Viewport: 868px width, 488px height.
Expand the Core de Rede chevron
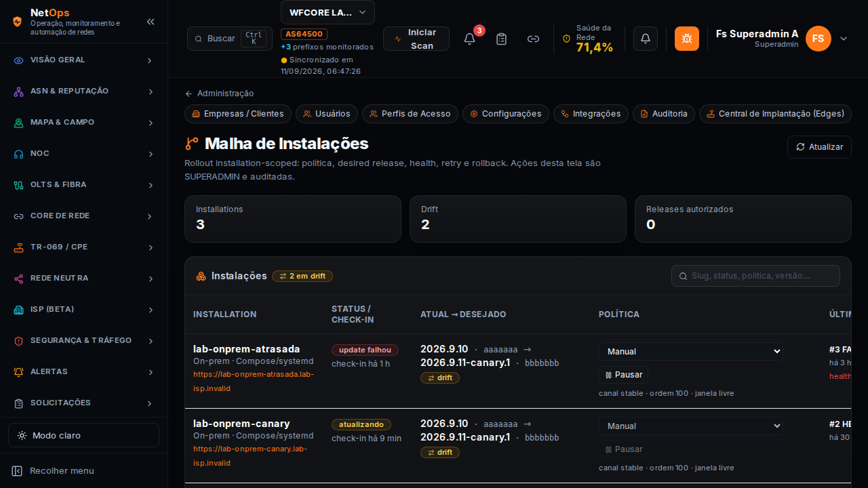point(151,216)
